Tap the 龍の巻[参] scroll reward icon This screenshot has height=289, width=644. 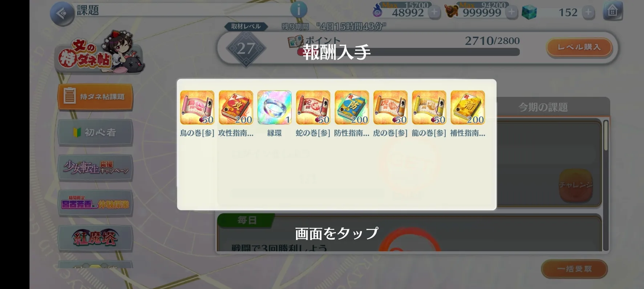[x=429, y=107]
